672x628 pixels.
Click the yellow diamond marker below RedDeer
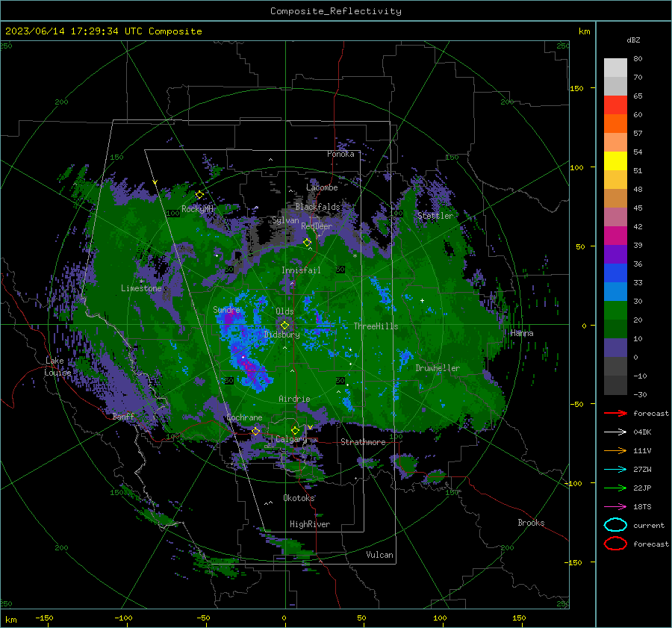tap(308, 243)
